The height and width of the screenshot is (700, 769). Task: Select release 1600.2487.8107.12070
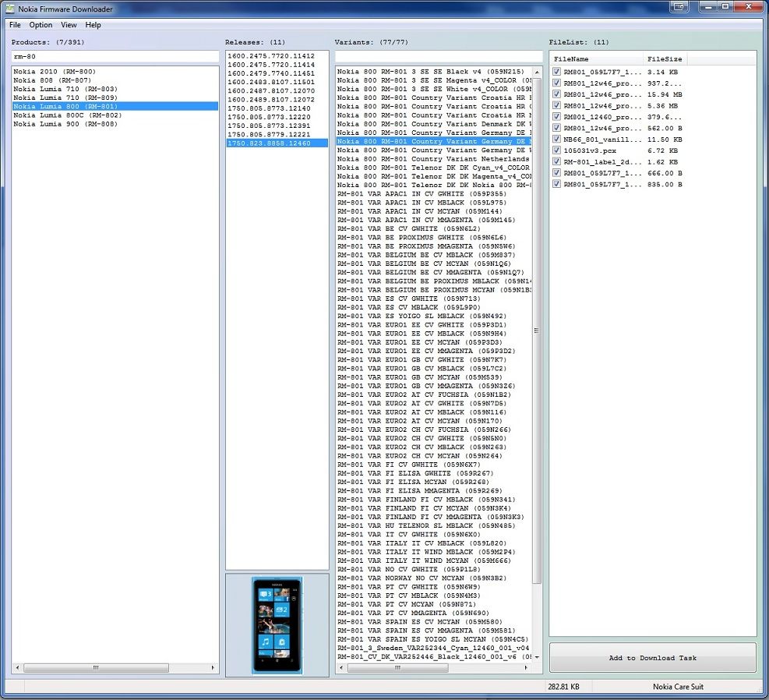[x=277, y=90]
